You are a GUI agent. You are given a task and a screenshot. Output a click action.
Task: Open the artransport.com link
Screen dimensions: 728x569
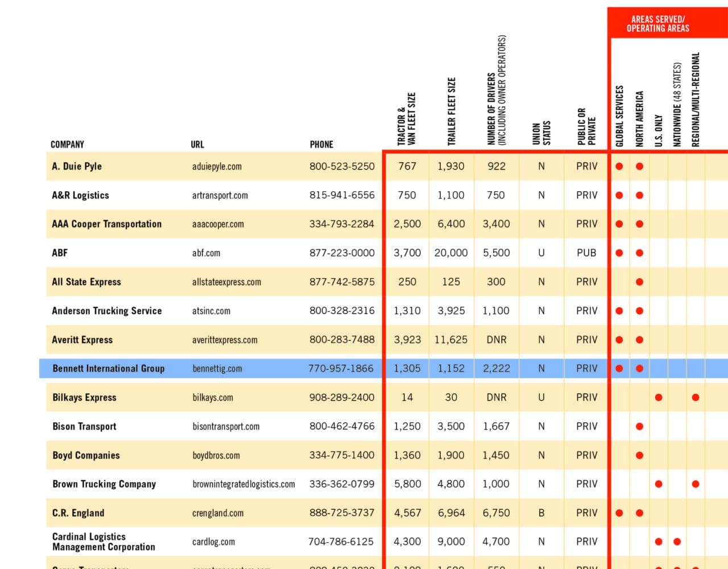tap(220, 195)
